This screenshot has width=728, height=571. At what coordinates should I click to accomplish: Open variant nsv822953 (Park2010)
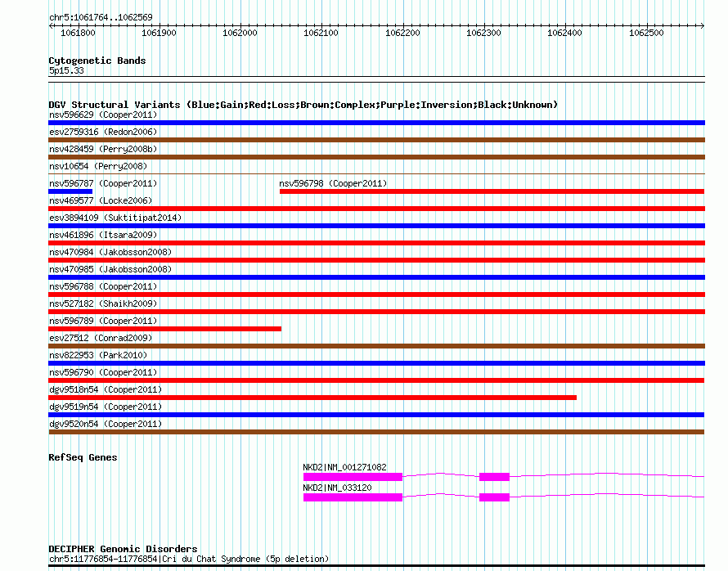[x=98, y=355]
